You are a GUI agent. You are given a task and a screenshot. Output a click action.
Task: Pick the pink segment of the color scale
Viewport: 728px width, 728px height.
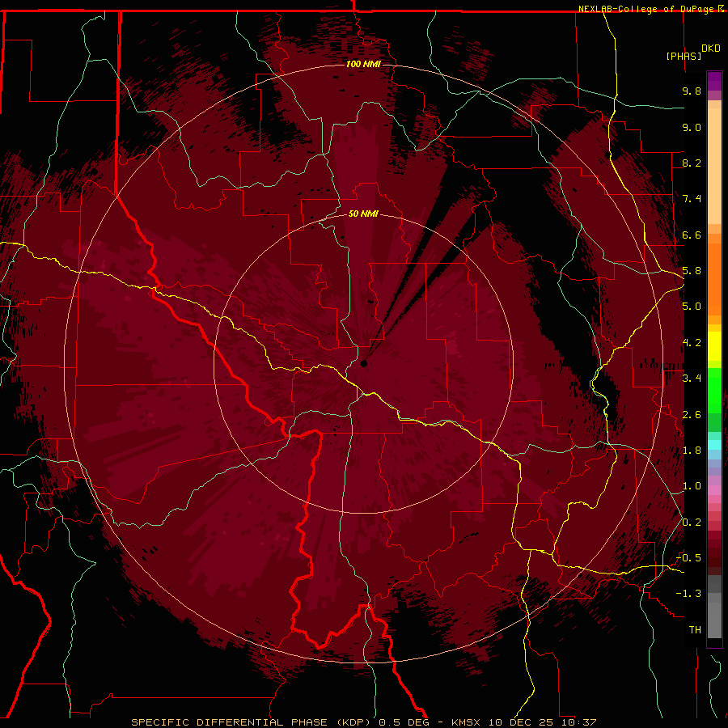tap(714, 490)
